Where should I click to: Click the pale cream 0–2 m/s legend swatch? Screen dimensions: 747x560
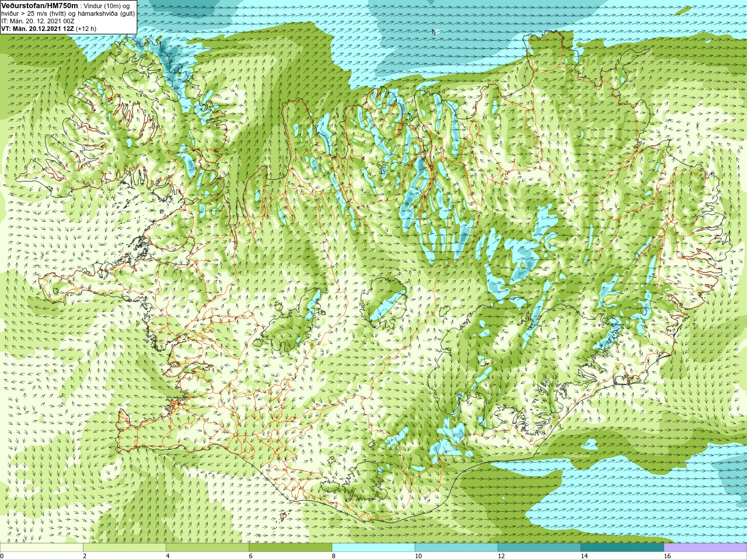(x=41, y=548)
